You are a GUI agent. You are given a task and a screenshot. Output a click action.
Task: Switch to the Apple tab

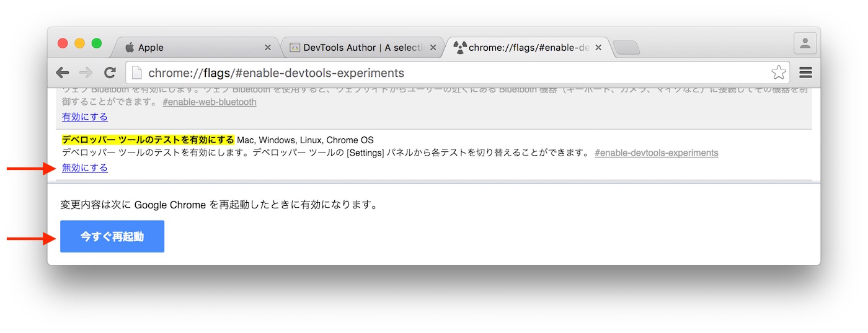click(x=195, y=47)
